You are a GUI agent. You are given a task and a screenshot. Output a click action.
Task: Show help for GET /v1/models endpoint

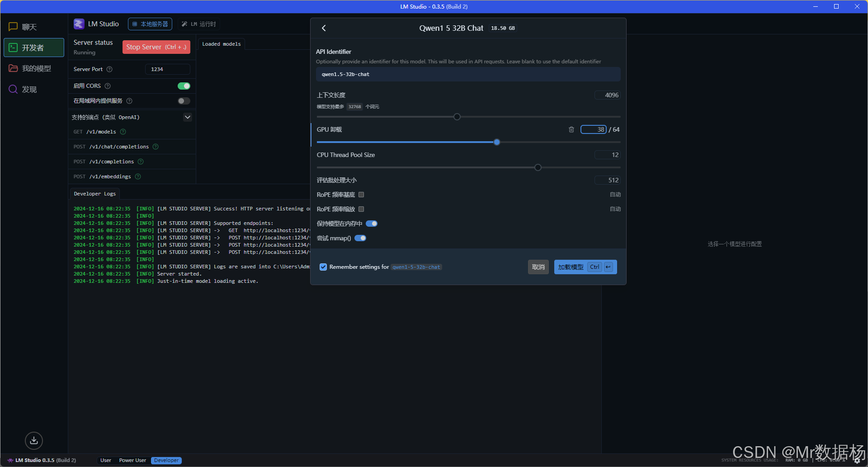(123, 132)
